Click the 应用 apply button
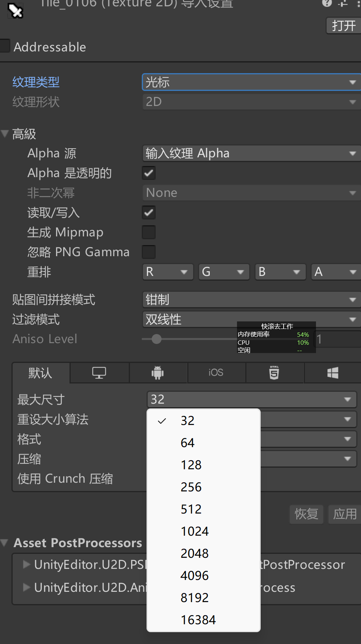Image resolution: width=361 pixels, height=644 pixels. coord(345,514)
